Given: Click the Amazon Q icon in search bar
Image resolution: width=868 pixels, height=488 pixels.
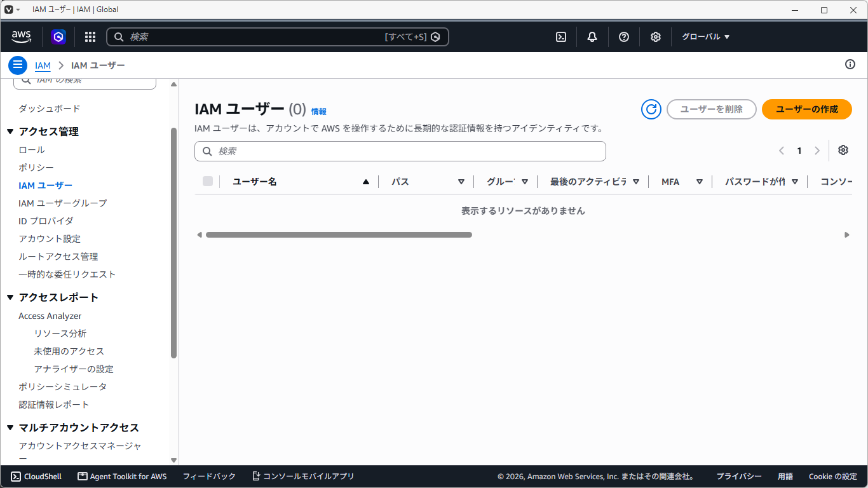Looking at the screenshot, I should [435, 37].
